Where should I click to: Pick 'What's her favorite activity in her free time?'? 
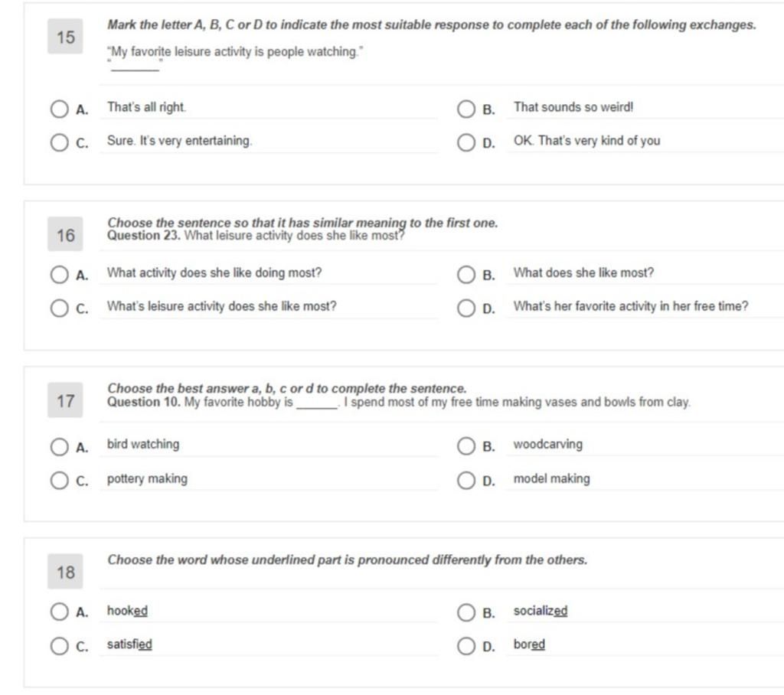pos(466,308)
